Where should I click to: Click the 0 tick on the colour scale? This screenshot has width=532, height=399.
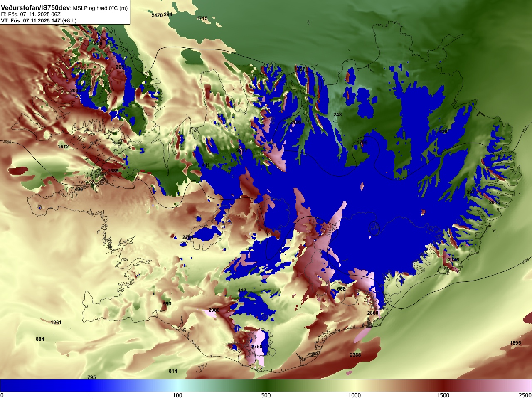tap(2, 395)
